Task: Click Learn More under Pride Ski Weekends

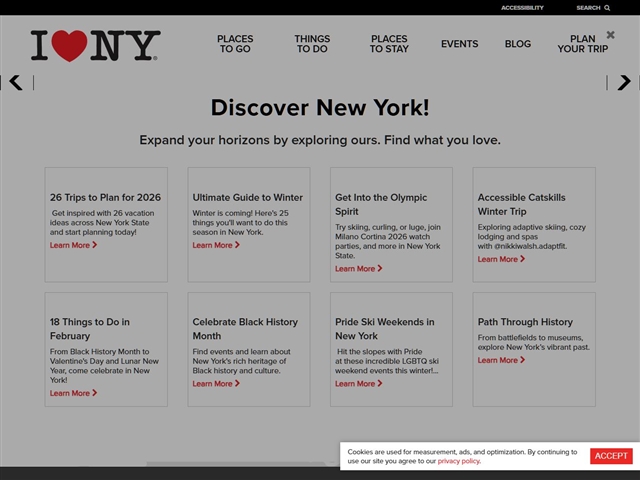Action: 358,384
